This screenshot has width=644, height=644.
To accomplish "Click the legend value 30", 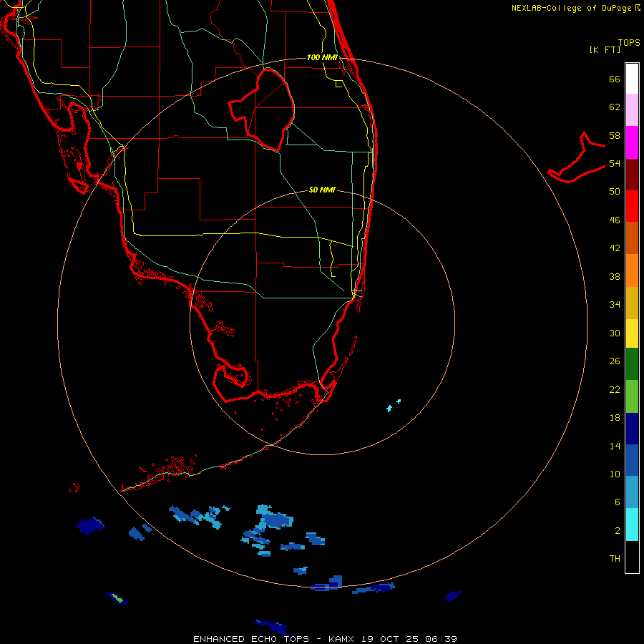I will pyautogui.click(x=615, y=333).
